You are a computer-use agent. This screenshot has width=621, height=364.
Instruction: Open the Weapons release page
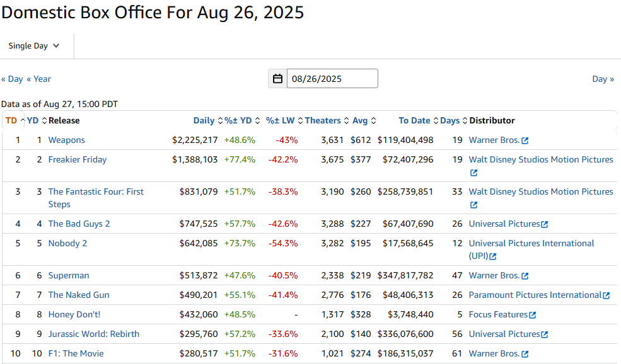67,140
